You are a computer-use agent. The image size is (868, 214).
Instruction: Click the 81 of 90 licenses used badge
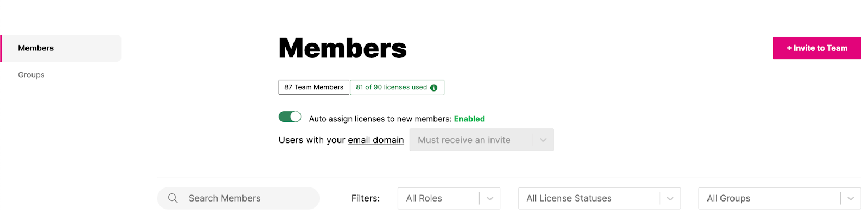(x=397, y=87)
